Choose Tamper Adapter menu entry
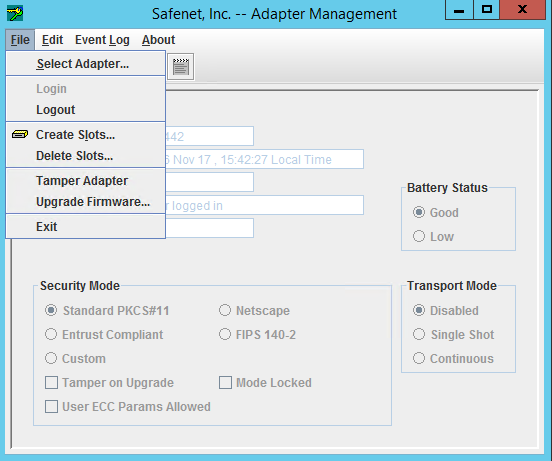Screen dimensions: 552x461 click(x=86, y=181)
